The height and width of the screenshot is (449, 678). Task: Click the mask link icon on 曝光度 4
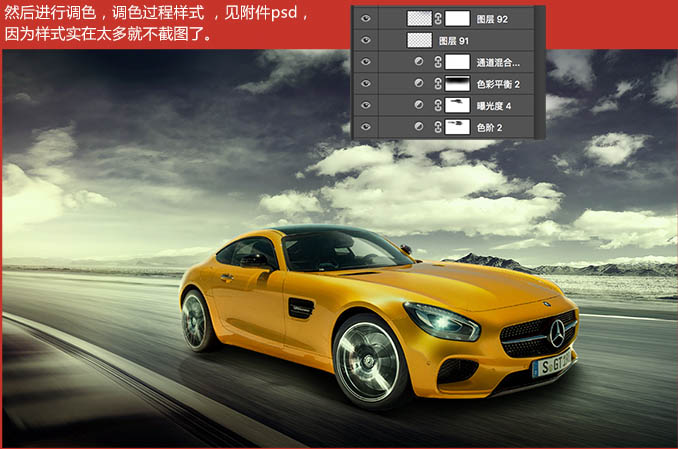pos(438,105)
